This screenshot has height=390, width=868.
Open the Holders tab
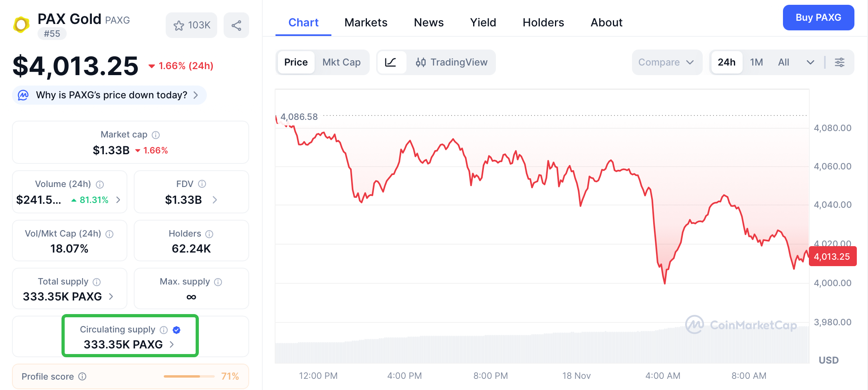pyautogui.click(x=543, y=23)
